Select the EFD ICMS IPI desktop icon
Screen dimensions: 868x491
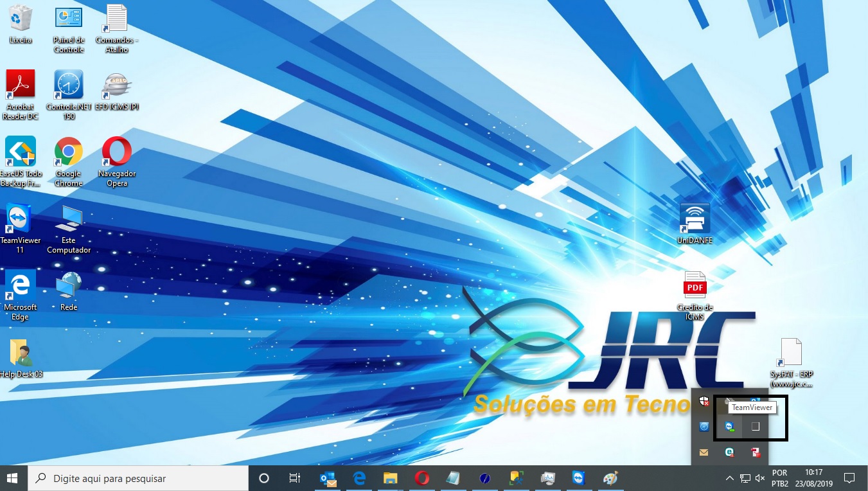click(117, 91)
